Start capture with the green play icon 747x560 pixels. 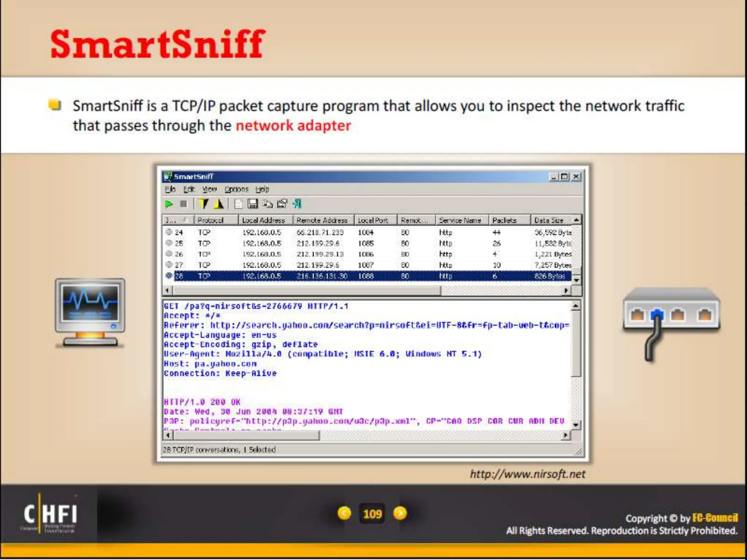click(169, 204)
